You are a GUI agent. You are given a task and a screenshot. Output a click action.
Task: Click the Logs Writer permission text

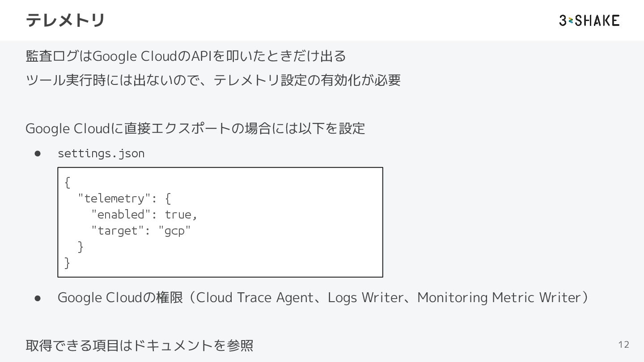click(x=365, y=297)
